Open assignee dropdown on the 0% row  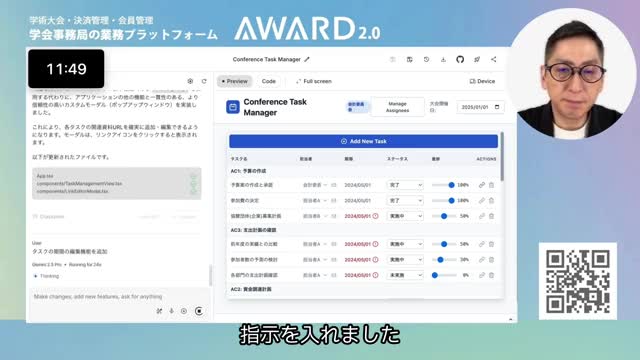[315, 275]
